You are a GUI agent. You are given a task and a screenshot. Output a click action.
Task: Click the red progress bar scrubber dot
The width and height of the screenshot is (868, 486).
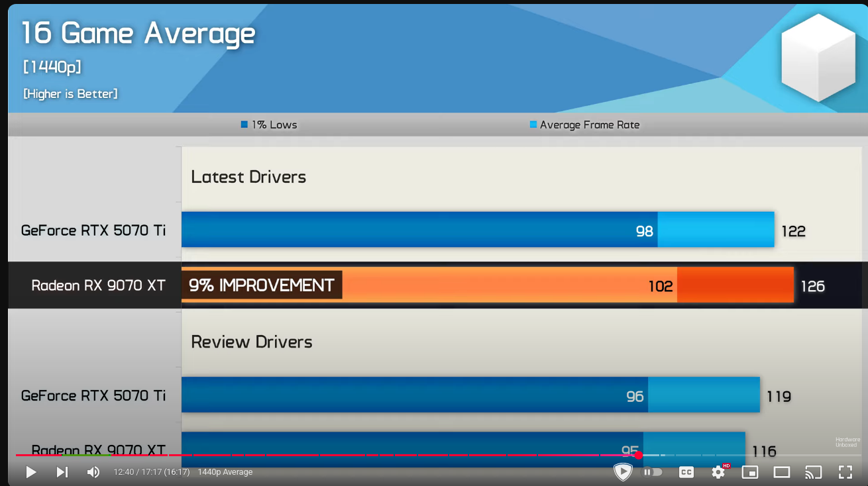pos(638,455)
